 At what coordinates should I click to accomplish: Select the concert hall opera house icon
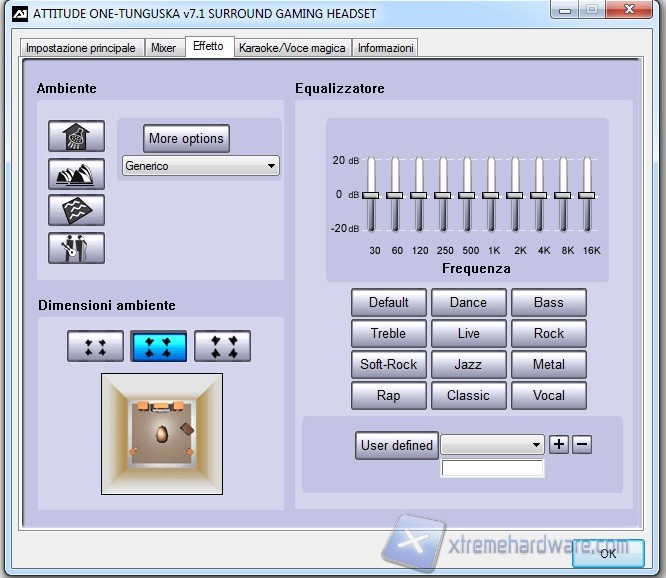(x=76, y=174)
